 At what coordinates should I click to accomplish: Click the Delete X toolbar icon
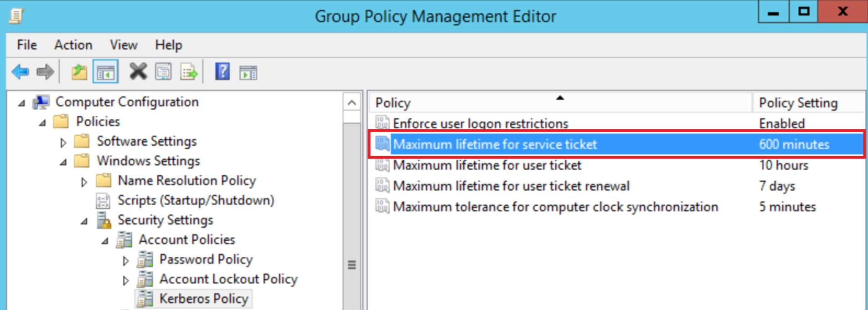(x=138, y=72)
